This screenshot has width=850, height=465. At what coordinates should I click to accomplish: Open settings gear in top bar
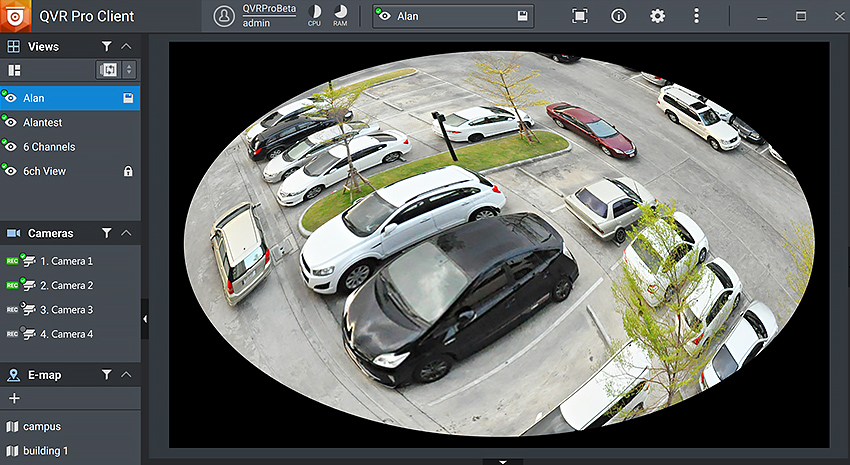point(657,16)
